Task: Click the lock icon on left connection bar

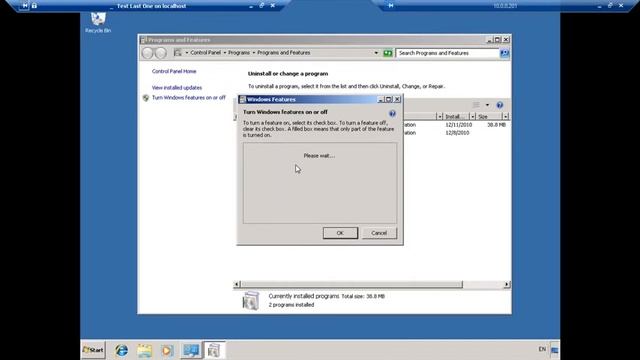Action: click(34, 6)
